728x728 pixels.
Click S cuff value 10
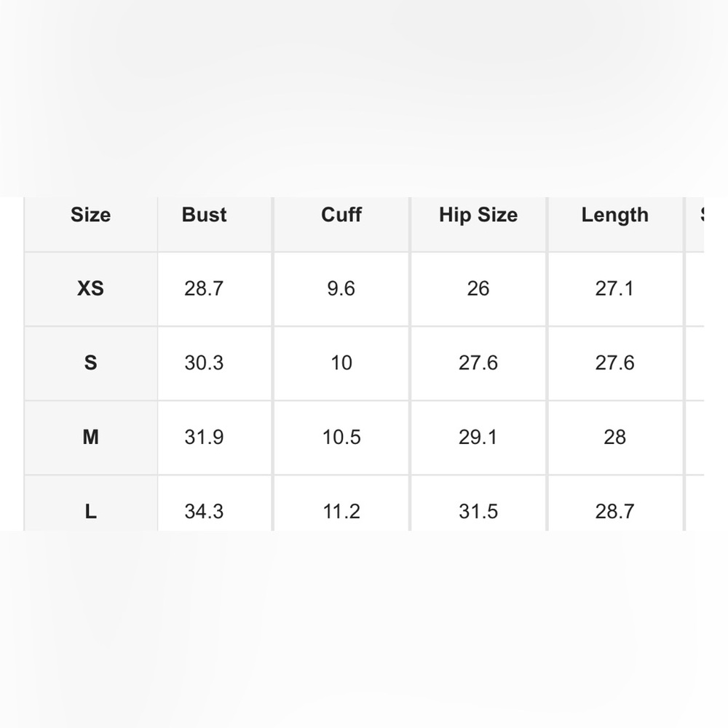pyautogui.click(x=341, y=363)
